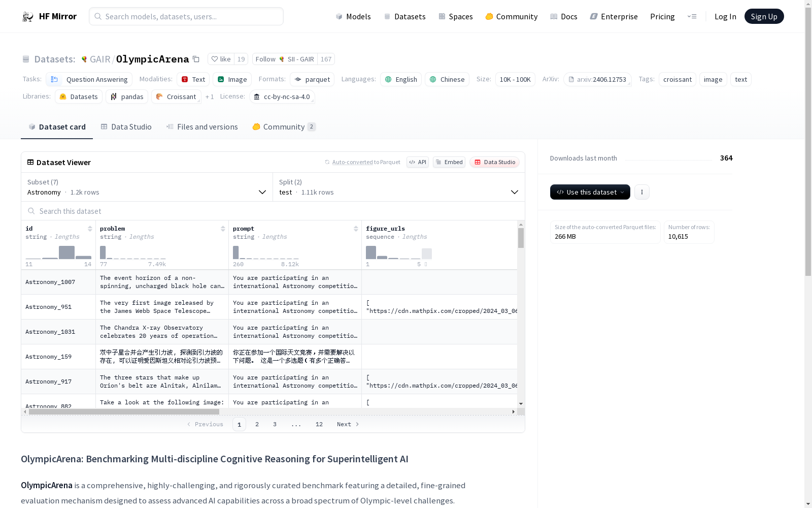Click the Sign Up button
Image resolution: width=812 pixels, height=508 pixels.
(x=764, y=16)
